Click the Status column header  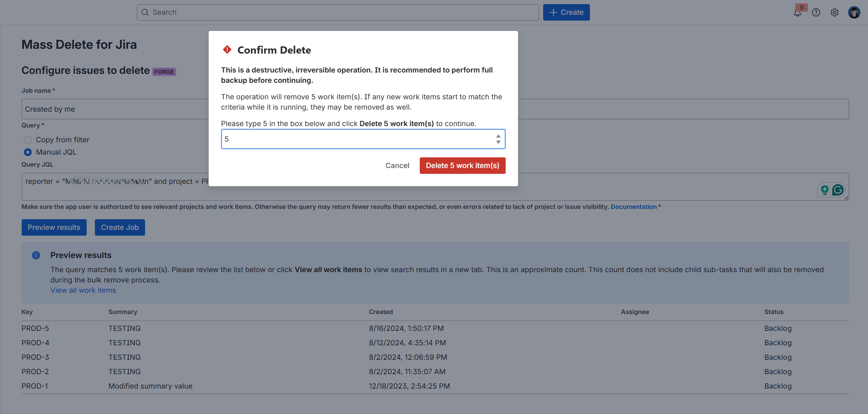point(774,312)
